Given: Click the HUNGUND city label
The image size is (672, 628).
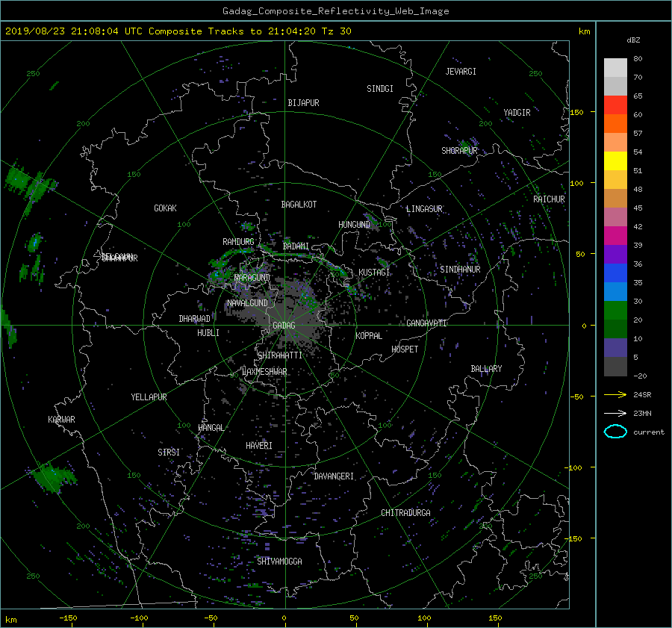Looking at the screenshot, I should click(x=354, y=225).
